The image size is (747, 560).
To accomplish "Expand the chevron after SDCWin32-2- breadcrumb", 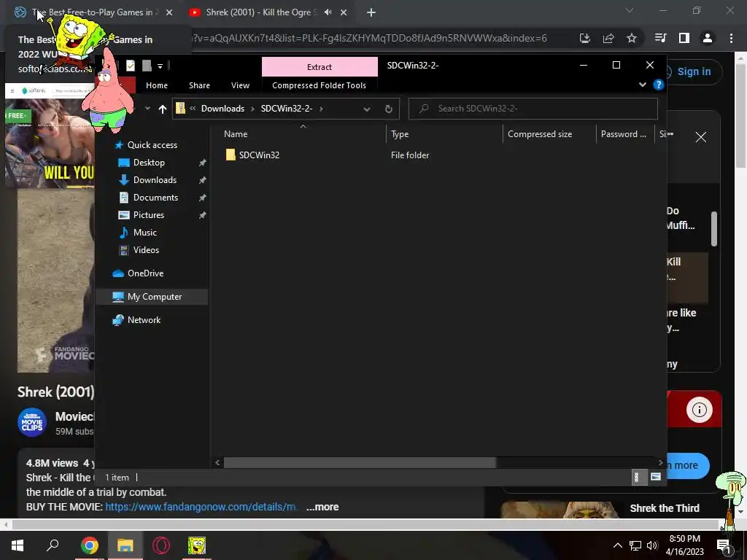I will pos(321,109).
